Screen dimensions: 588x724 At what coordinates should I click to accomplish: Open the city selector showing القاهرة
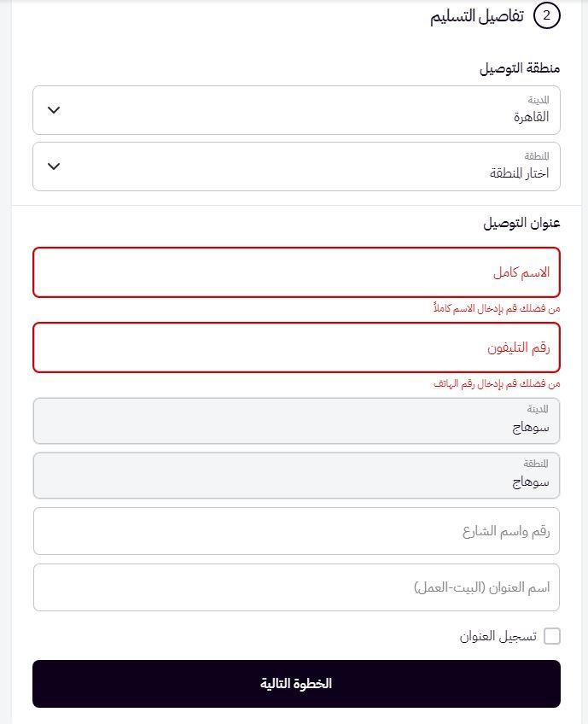296,110
